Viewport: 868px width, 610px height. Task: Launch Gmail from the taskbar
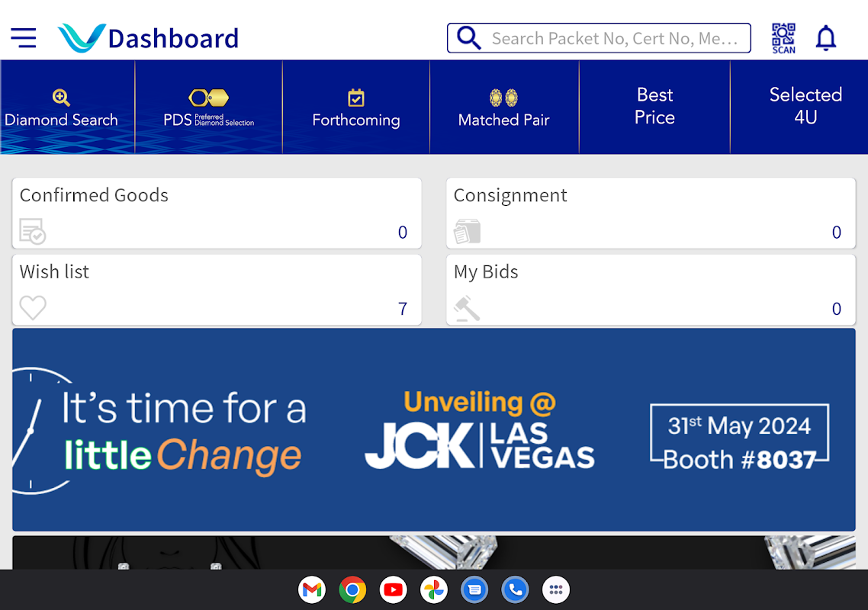coord(312,590)
